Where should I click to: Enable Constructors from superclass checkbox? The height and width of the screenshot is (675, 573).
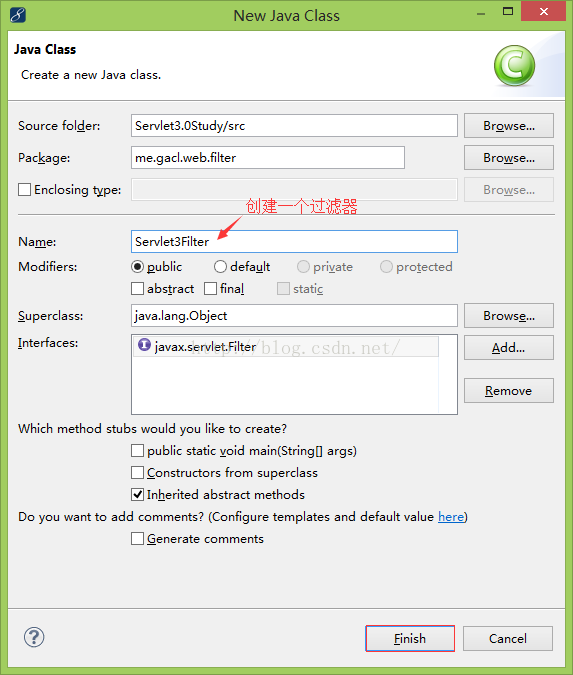pyautogui.click(x=137, y=473)
